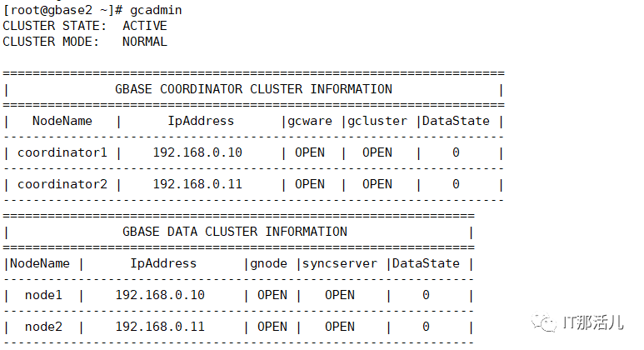Click the GBASE COORDINATOR CLUSTER INFORMATION heading
644x350 pixels.
(x=253, y=89)
